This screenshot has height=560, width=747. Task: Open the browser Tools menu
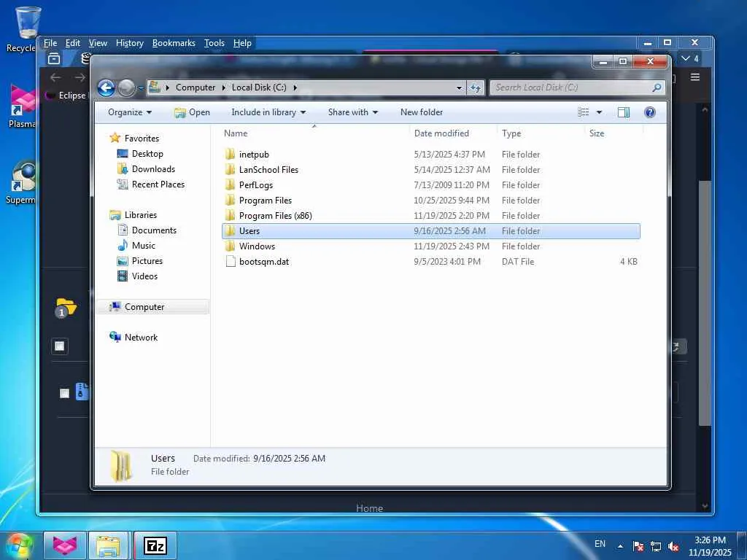click(214, 43)
